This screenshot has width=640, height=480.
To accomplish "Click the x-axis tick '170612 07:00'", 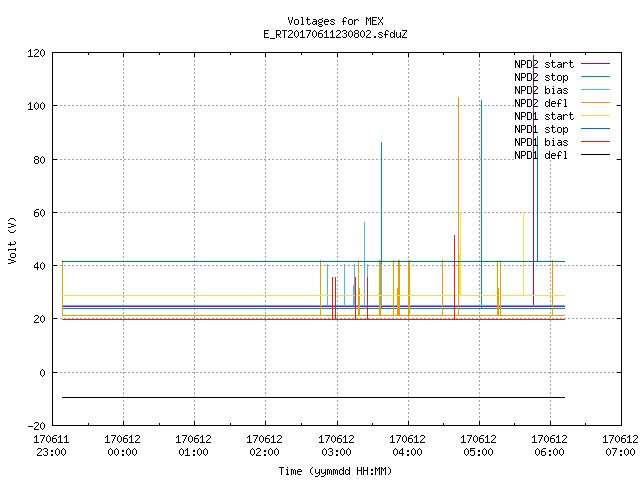I will 620,446.
